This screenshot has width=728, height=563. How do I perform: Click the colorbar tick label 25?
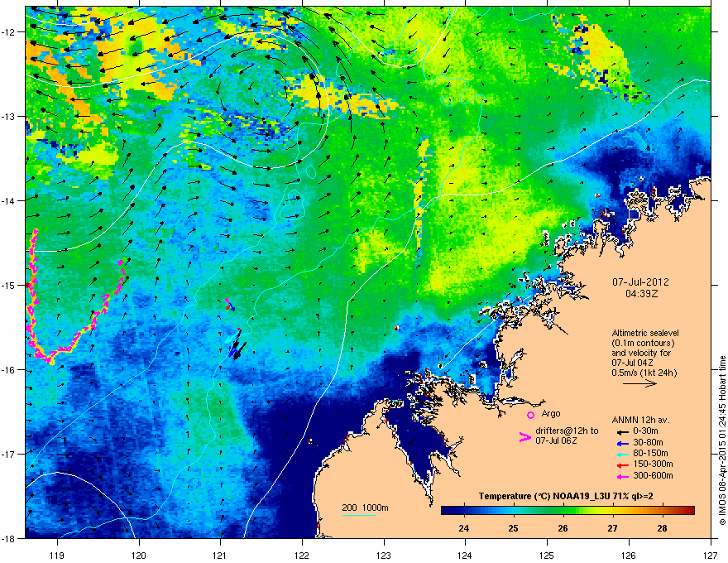coord(513,528)
